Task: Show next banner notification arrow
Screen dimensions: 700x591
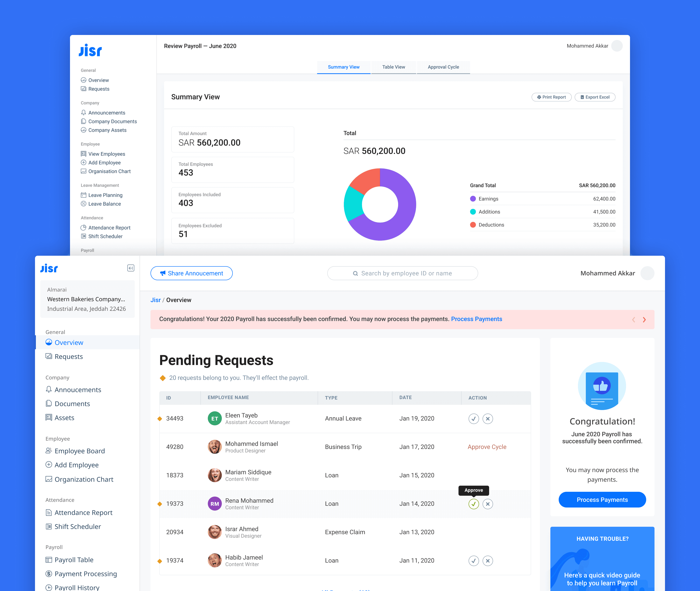Action: [x=644, y=320]
